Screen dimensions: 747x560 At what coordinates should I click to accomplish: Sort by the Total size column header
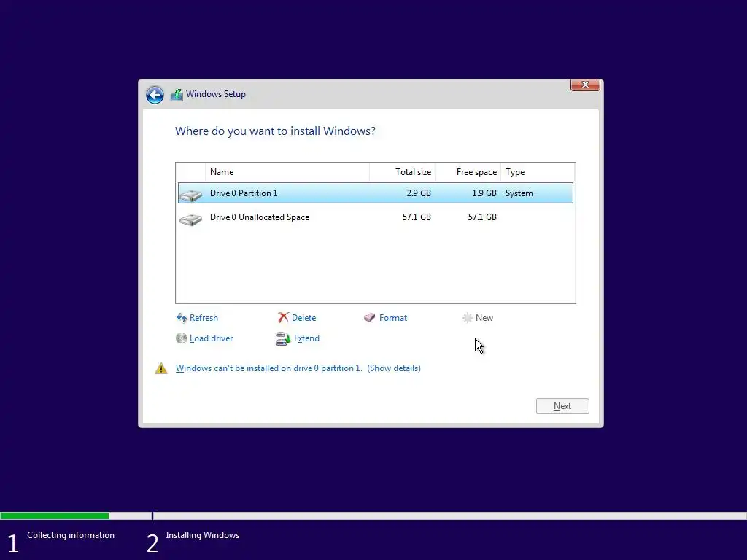[402, 172]
